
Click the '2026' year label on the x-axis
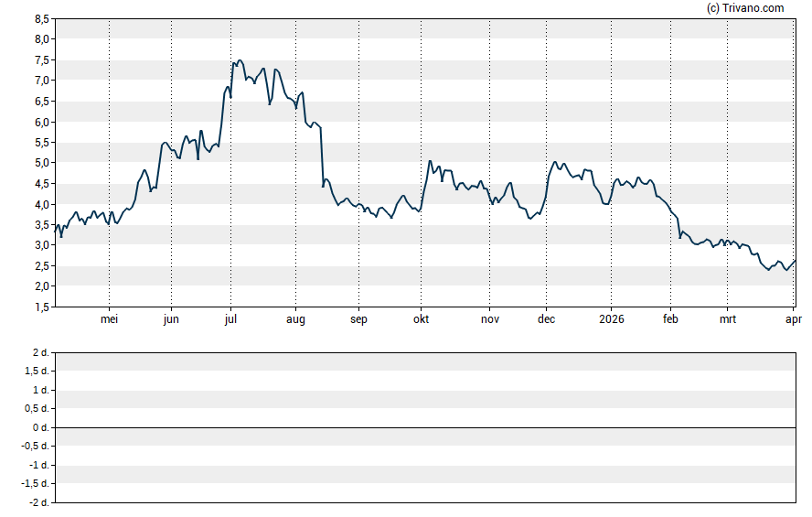click(611, 319)
